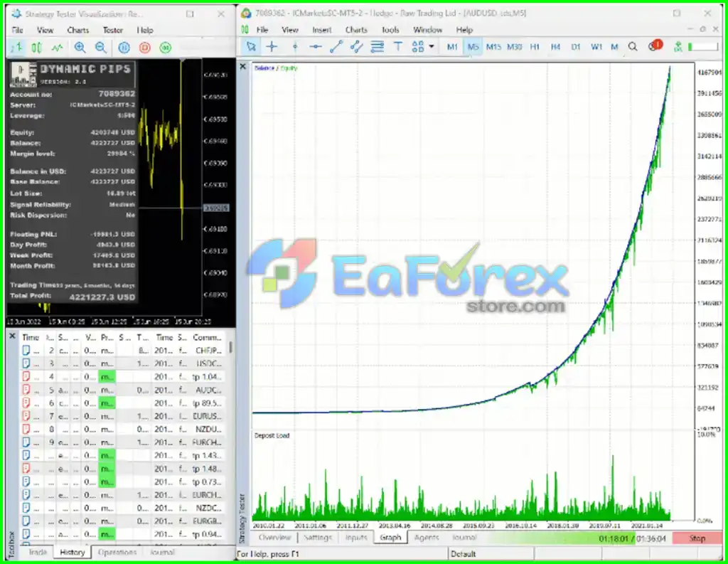Zoom out the visualization chart
The width and height of the screenshot is (728, 564).
100,48
